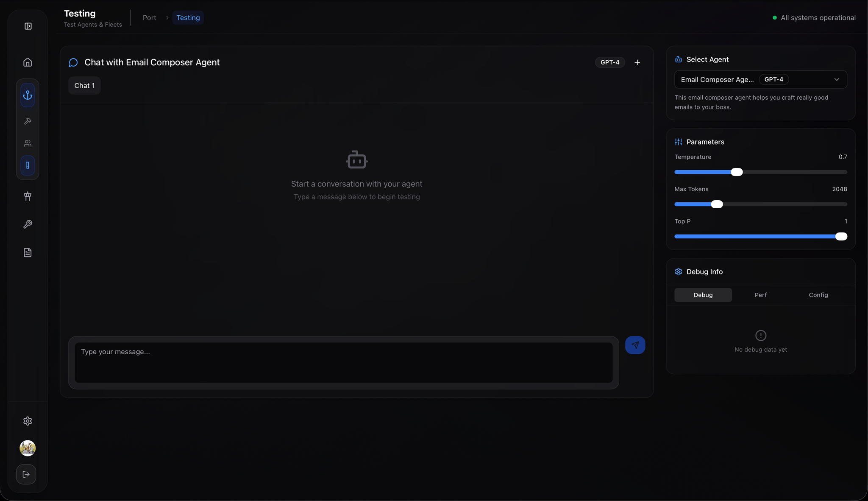Viewport: 868px width, 501px height.
Task: Open the document file icon
Action: (x=28, y=253)
